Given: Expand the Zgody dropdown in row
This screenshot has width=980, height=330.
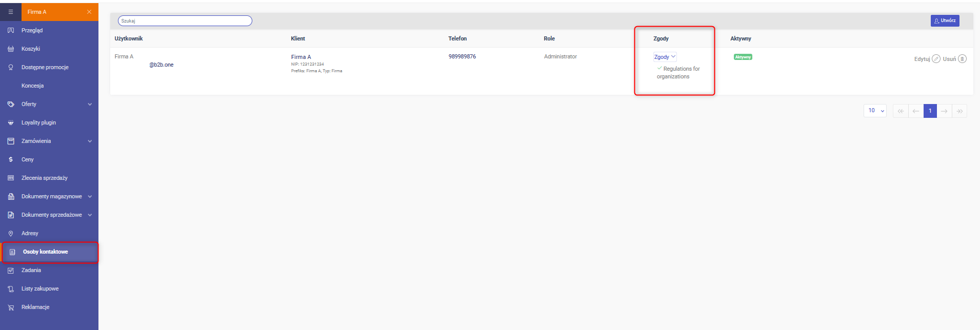Looking at the screenshot, I should (665, 57).
